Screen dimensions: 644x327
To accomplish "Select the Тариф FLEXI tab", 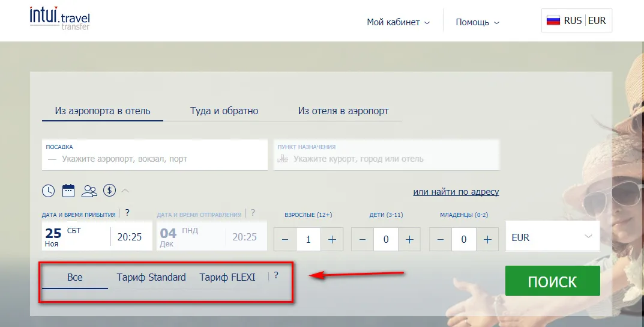I will 227,278.
